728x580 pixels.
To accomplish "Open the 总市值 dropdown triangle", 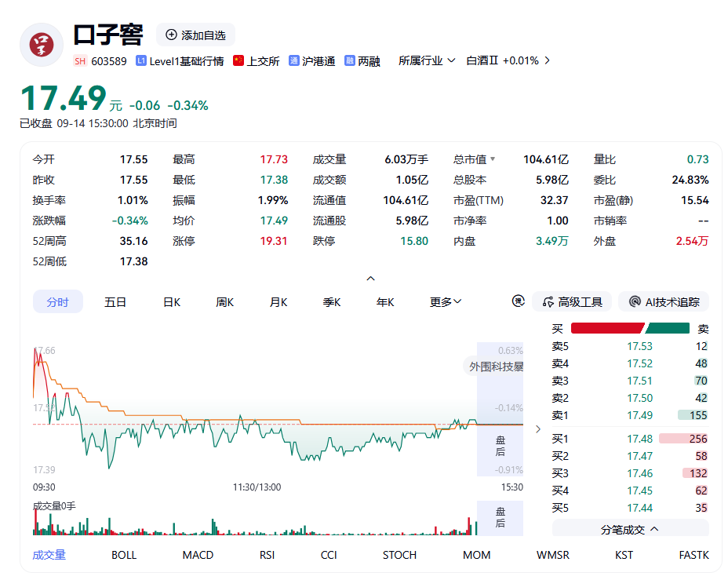I will coord(493,159).
